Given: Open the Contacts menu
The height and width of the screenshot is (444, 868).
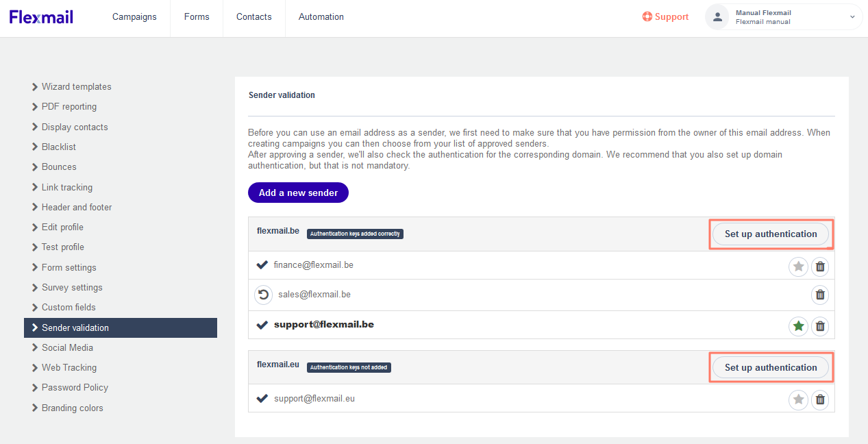Looking at the screenshot, I should coord(254,17).
